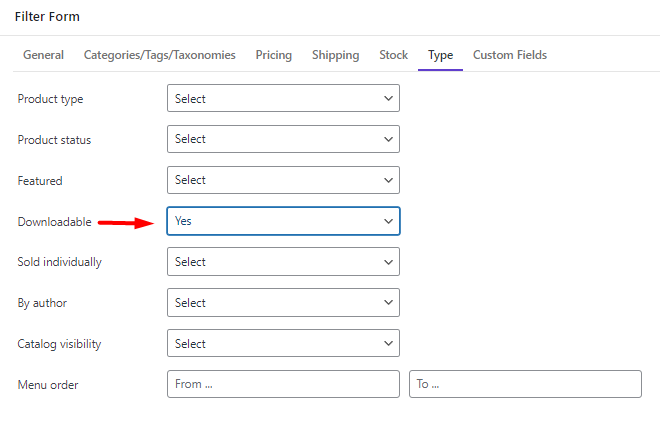Screen dimensions: 660x421
Task: Switch to the Custom Fields tab
Action: [510, 55]
